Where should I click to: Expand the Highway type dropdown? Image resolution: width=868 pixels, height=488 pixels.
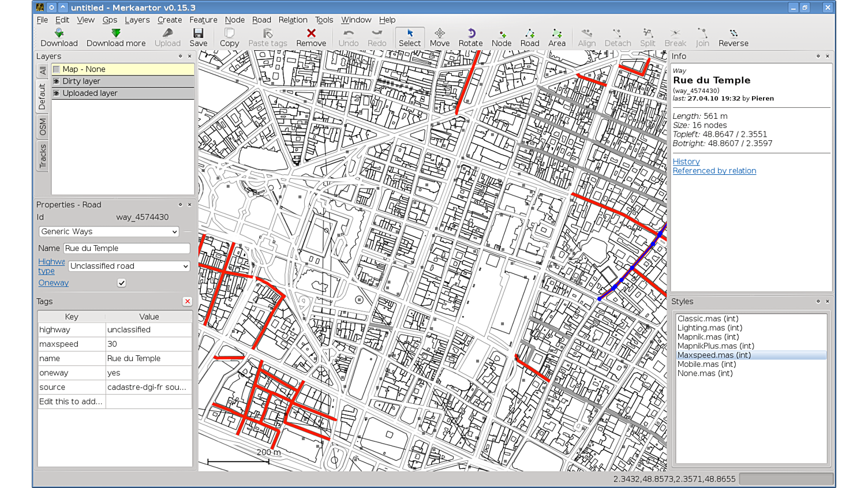click(129, 266)
